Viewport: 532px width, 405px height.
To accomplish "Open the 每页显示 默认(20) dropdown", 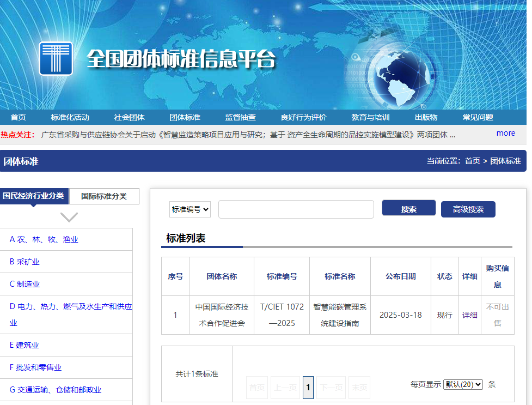I will pos(463,384).
